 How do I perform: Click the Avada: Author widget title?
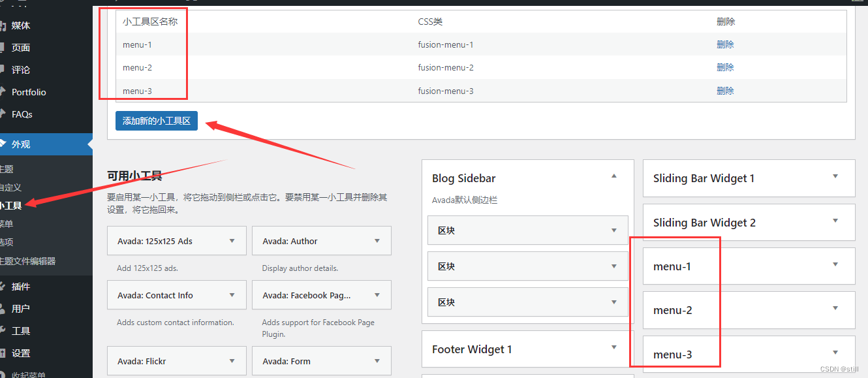pyautogui.click(x=290, y=241)
